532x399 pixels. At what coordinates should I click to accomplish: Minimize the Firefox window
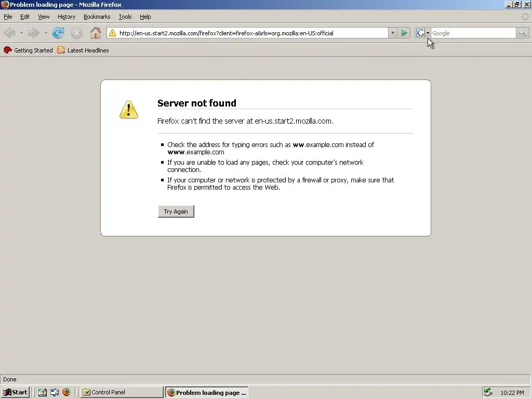pos(509,4)
